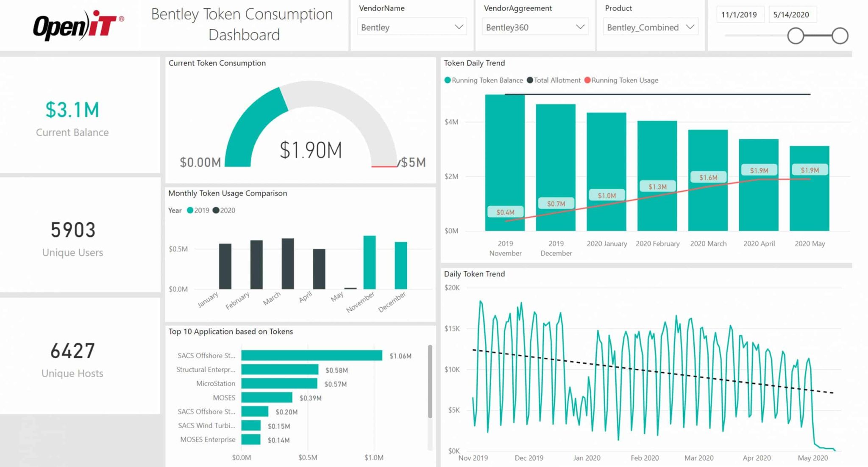868x467 pixels.
Task: Toggle the MicroStation bar selection
Action: 278,384
